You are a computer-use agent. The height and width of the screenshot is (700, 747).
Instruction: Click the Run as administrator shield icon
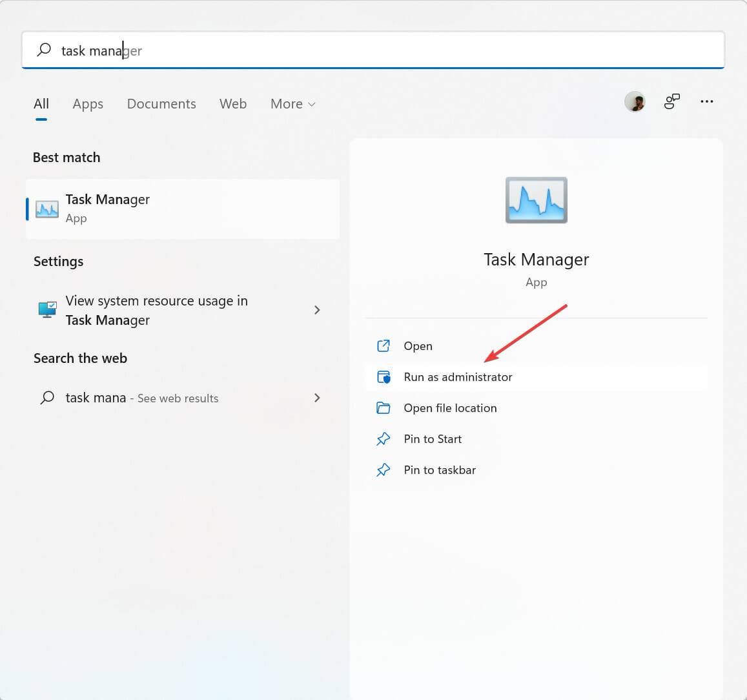point(384,377)
